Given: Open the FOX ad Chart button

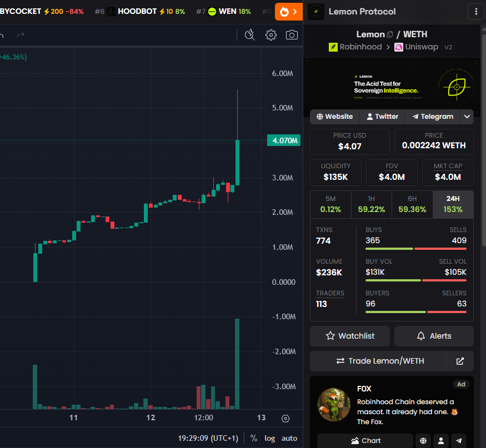Looking at the screenshot, I should coord(365,441).
